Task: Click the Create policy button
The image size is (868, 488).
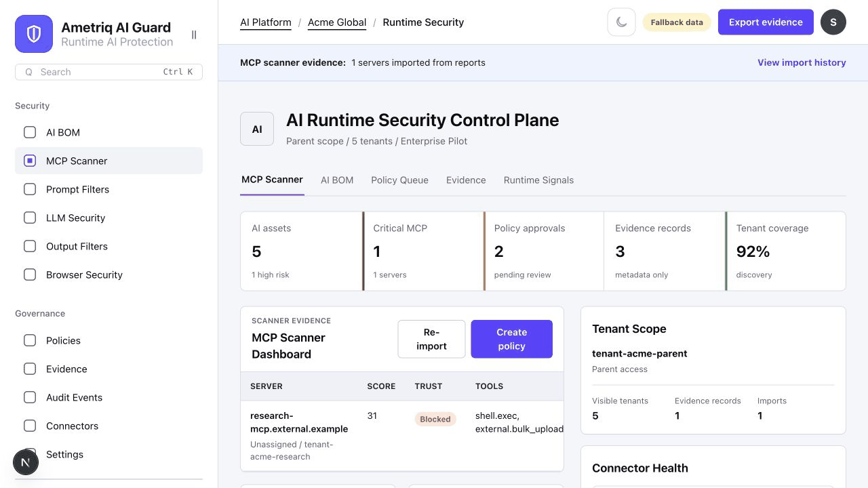Action: click(511, 339)
